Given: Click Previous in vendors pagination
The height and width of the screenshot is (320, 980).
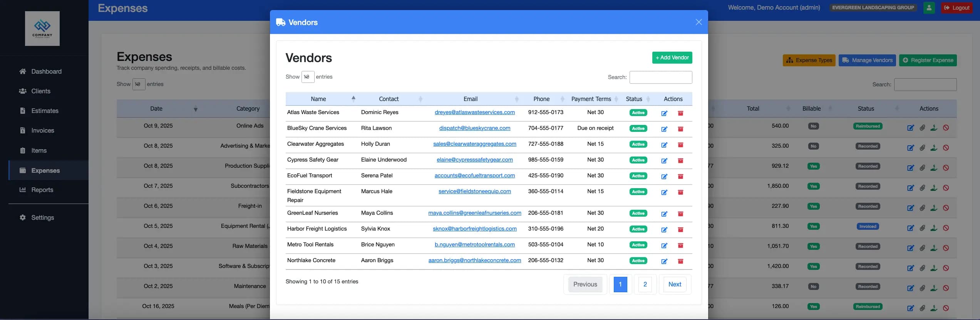Looking at the screenshot, I should tap(585, 284).
